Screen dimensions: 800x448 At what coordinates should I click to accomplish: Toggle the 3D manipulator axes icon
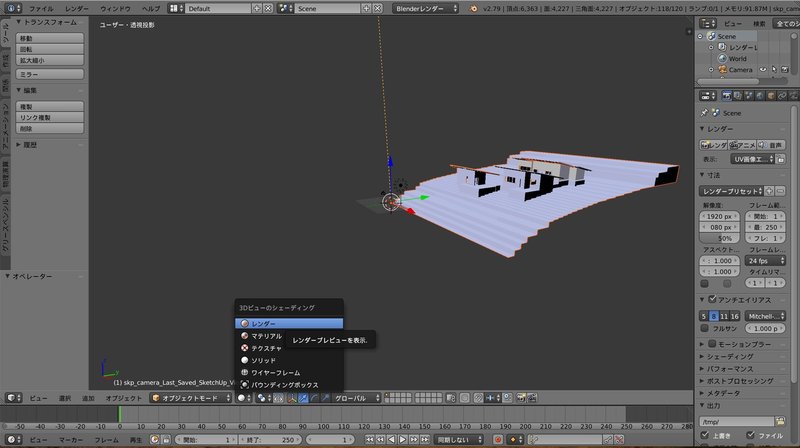[x=292, y=398]
